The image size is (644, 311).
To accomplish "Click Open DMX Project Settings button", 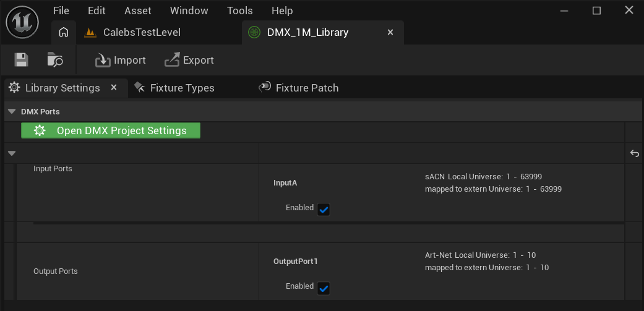I will (111, 131).
